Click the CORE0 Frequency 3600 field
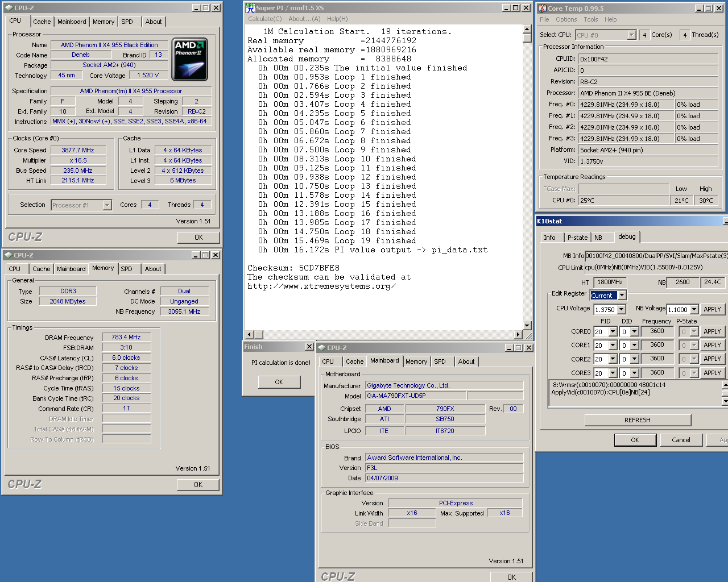The width and height of the screenshot is (728, 582). [x=657, y=331]
